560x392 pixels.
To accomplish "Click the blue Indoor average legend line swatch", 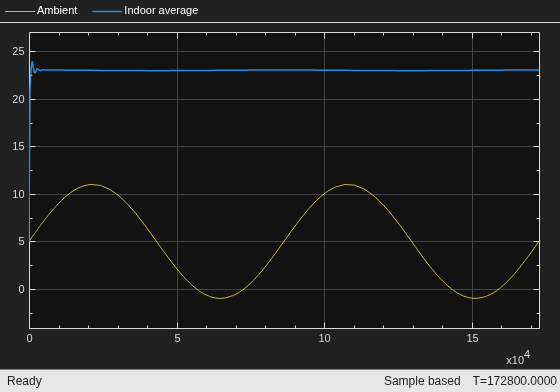I will pos(107,11).
